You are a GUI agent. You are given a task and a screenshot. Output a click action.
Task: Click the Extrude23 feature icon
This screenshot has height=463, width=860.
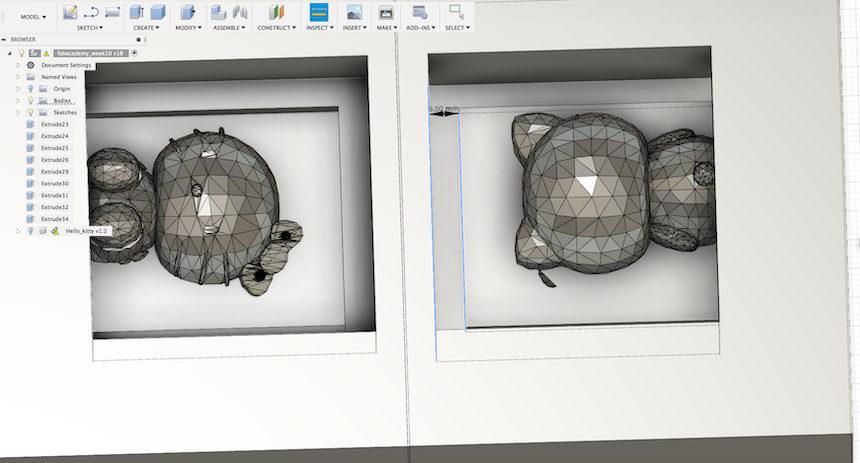click(31, 125)
